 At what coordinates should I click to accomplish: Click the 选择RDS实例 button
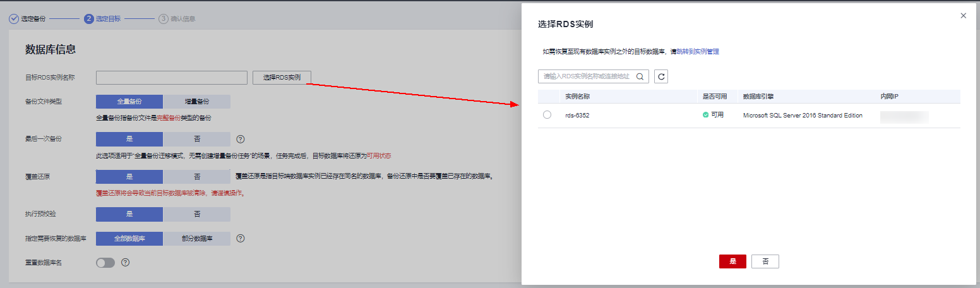pyautogui.click(x=282, y=77)
